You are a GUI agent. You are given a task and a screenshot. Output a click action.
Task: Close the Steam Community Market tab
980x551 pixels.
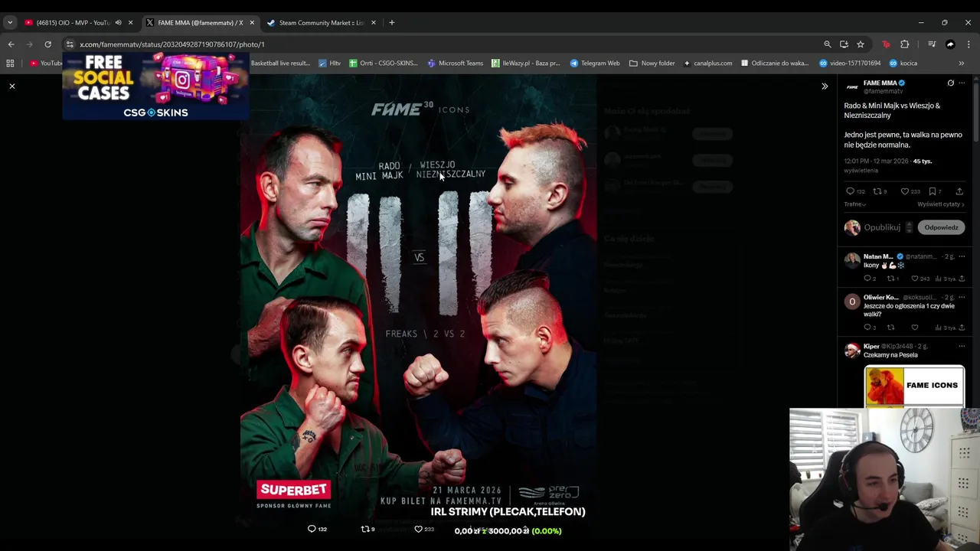click(x=373, y=22)
